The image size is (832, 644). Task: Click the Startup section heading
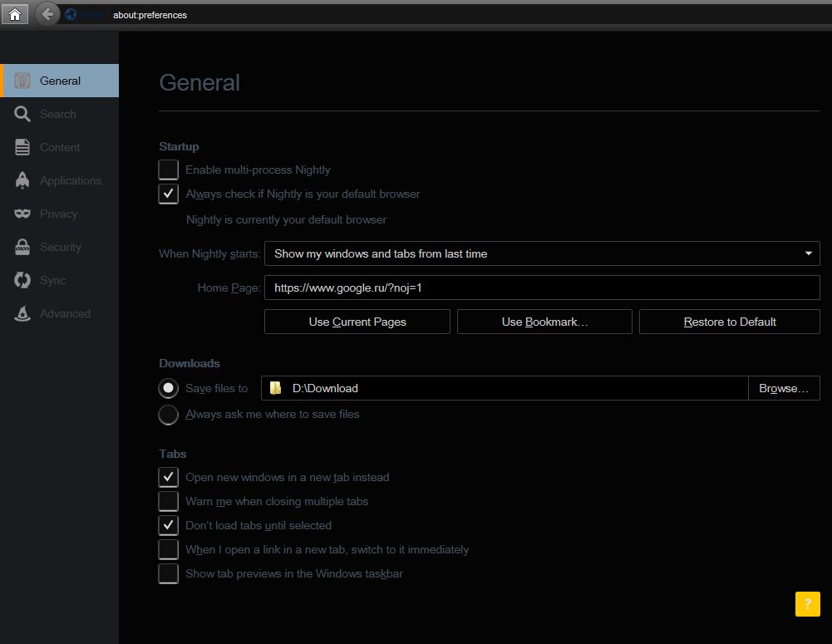pyautogui.click(x=179, y=146)
